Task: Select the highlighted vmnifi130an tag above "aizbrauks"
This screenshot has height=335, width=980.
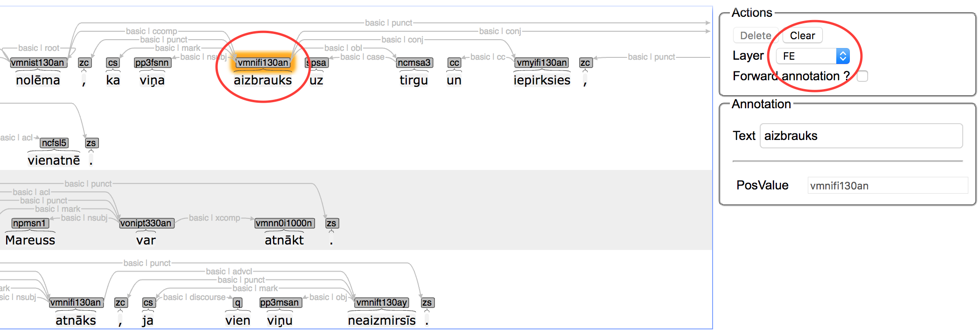Action: tap(262, 62)
